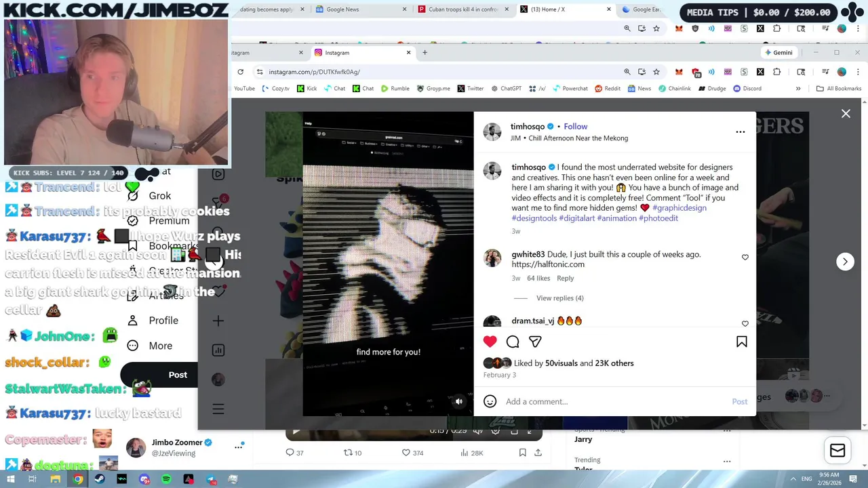This screenshot has height=488, width=868.
Task: Click the Add a comment field
Action: [x=614, y=401]
